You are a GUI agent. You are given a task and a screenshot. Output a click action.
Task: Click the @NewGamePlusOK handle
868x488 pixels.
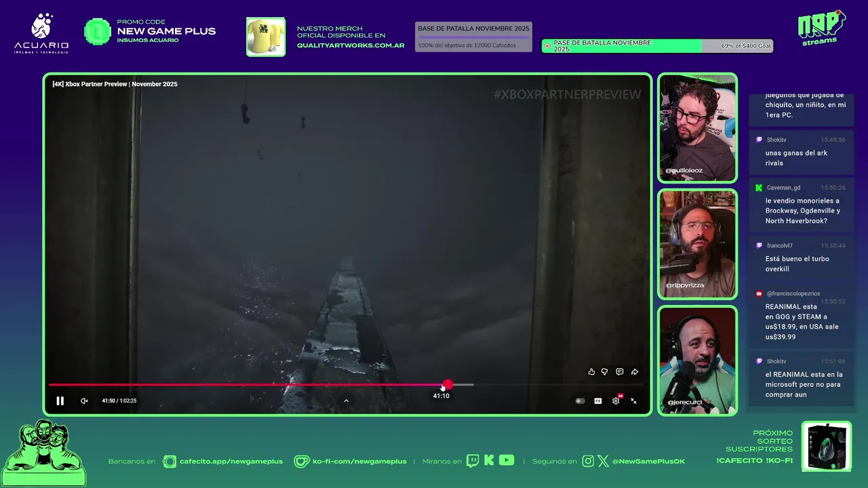coord(648,461)
